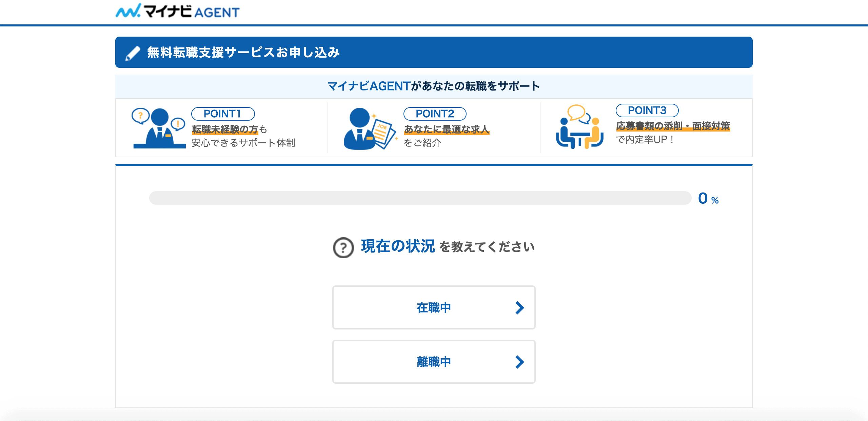This screenshot has height=421, width=868.
Task: Click the 無料転職支援サービスお申し込み heading
Action: click(x=243, y=53)
